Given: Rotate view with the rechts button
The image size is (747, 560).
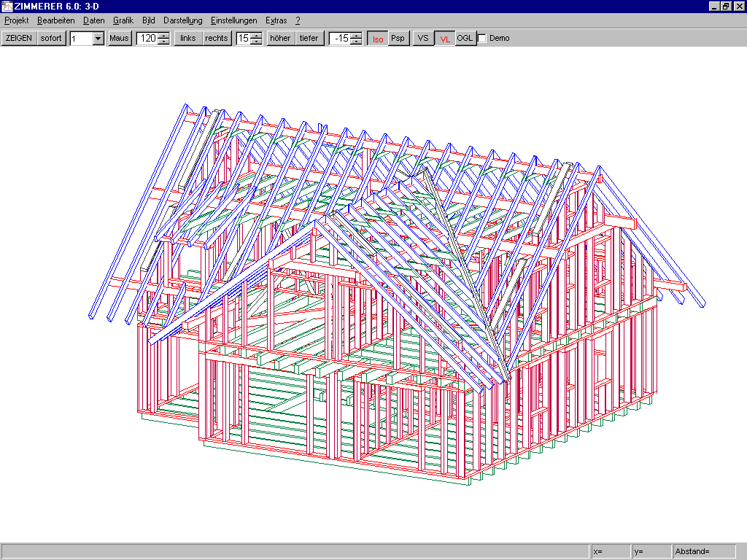Looking at the screenshot, I should [x=216, y=38].
